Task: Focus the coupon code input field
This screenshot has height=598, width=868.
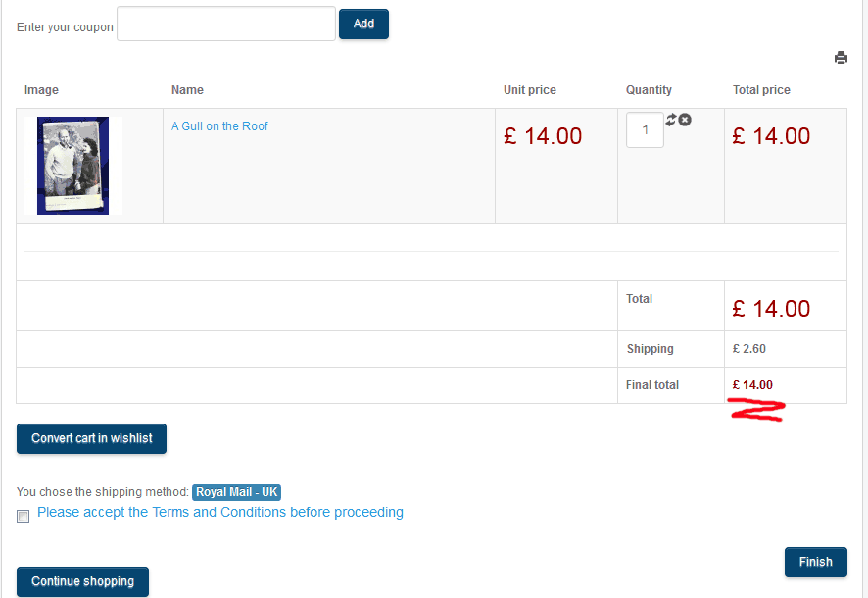Action: pos(226,25)
